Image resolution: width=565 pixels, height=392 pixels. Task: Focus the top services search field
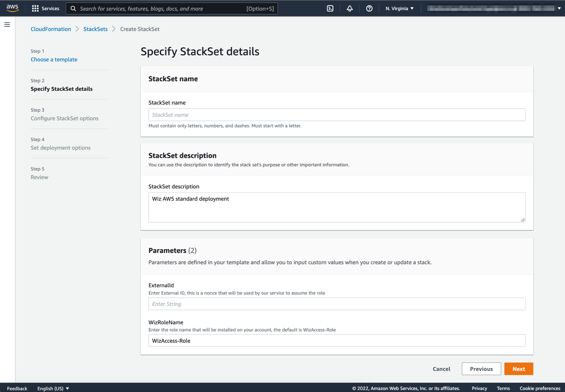pos(171,8)
